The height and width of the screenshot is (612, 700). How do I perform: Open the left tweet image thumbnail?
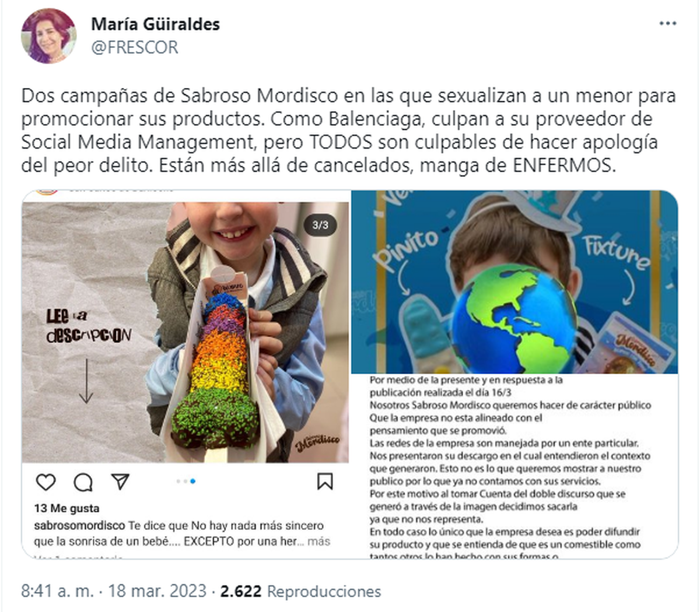(x=185, y=374)
